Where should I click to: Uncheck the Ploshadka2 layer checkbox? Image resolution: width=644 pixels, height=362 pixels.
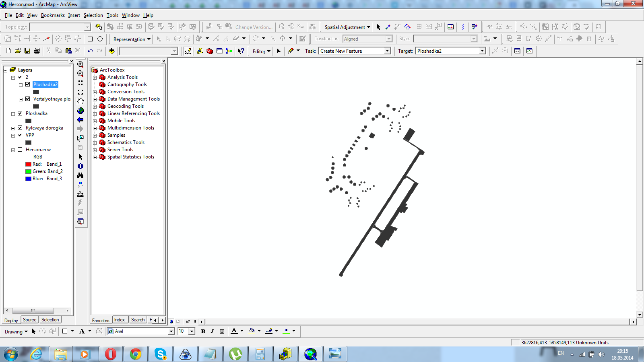point(27,84)
